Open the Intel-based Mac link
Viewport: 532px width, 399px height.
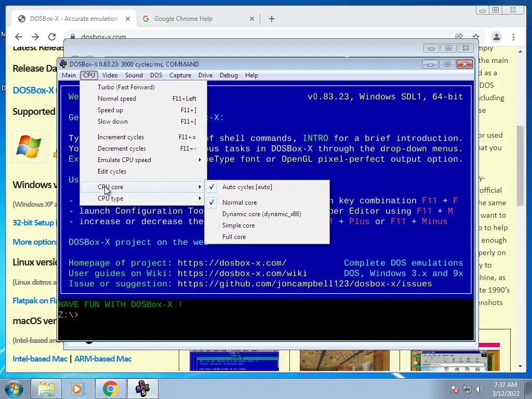tap(40, 359)
